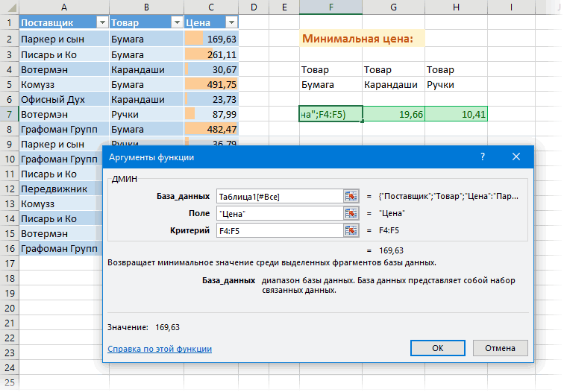Click the price cell 23,73

pos(211,100)
